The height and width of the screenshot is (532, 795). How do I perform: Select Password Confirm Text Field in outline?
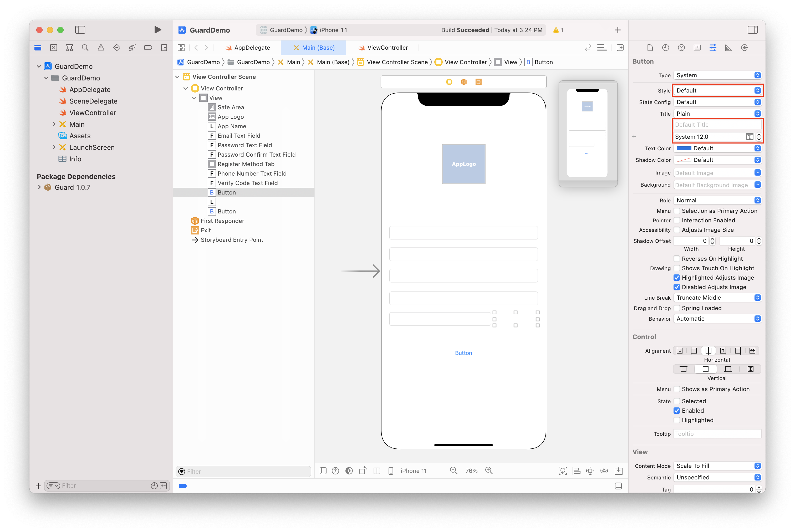(x=256, y=155)
